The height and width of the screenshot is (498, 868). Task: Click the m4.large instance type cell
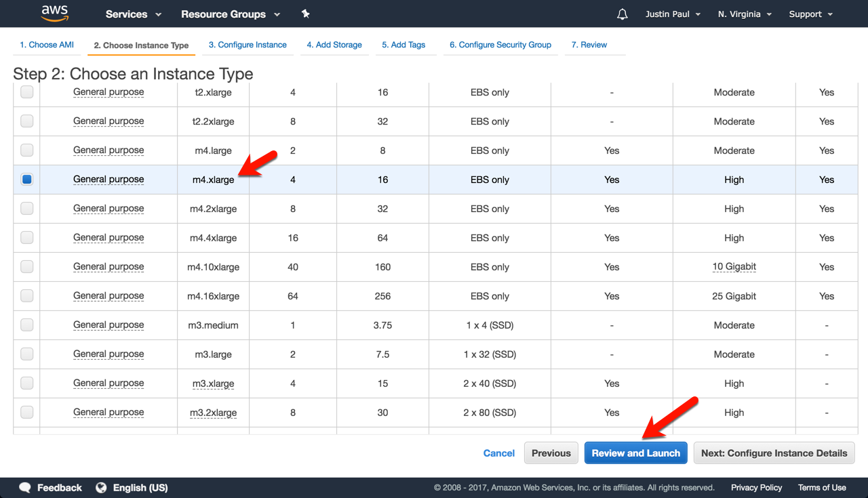213,150
